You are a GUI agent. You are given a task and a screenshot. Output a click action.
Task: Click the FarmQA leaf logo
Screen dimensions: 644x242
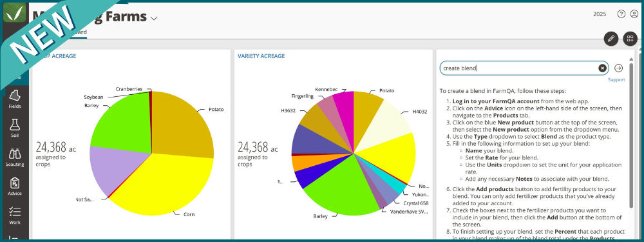[14, 12]
